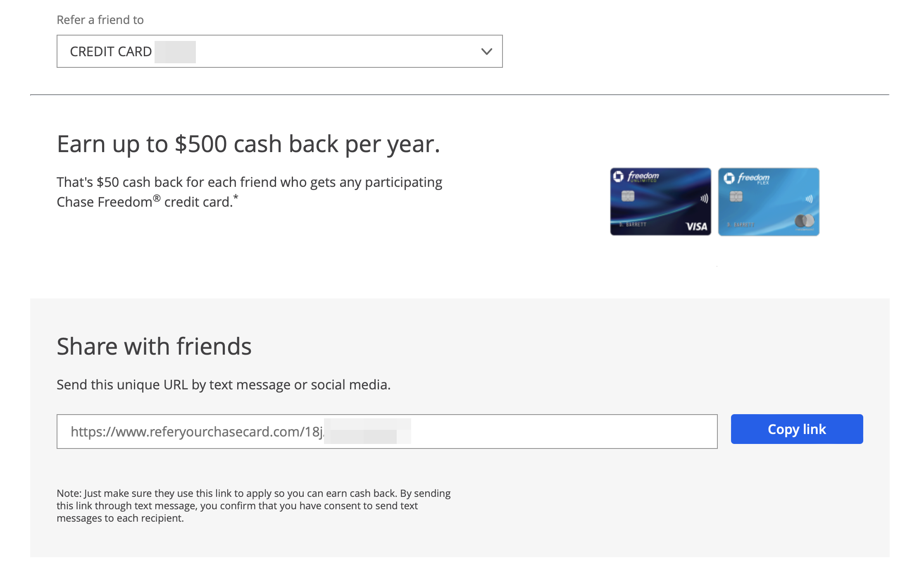The image size is (924, 582).
Task: Click the Mastercard logo on the Flex card
Action: pos(804,221)
